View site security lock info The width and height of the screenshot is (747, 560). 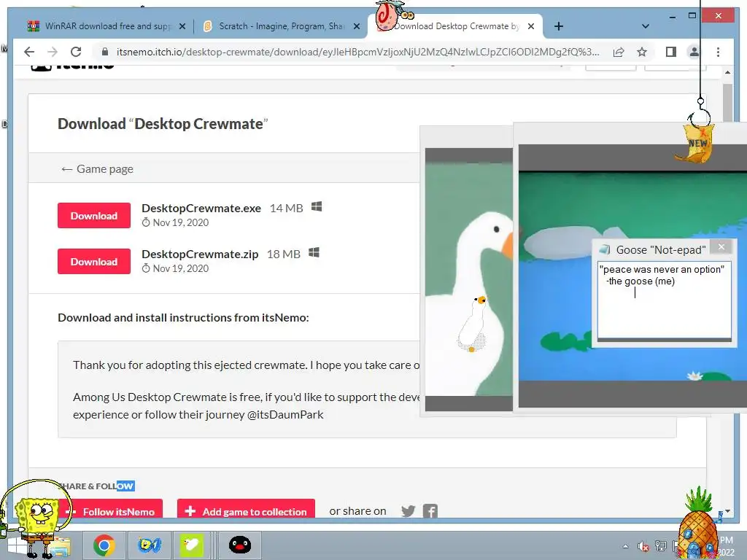coord(105,52)
